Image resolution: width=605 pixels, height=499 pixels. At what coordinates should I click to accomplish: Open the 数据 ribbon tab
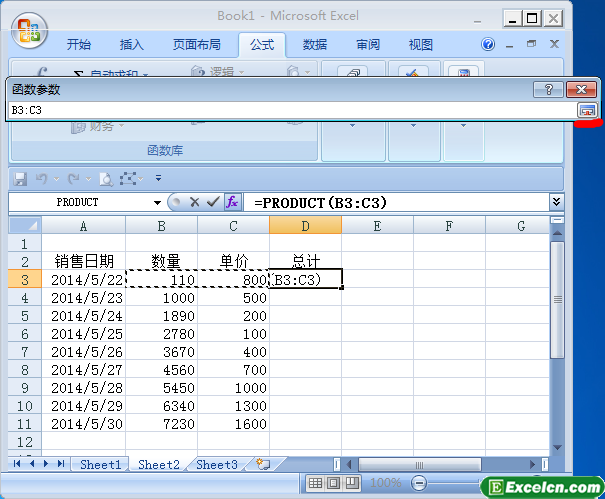315,45
